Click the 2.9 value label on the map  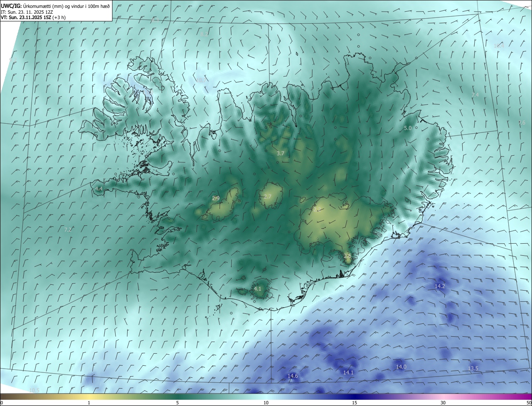click(x=216, y=198)
